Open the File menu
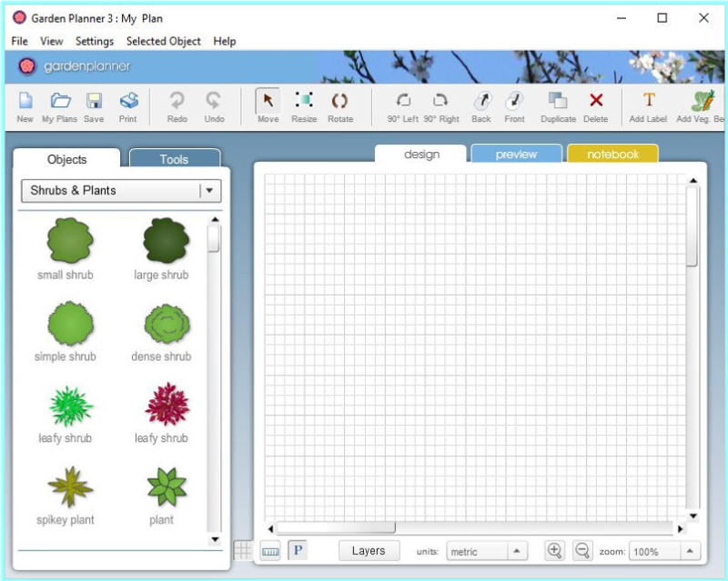This screenshot has width=728, height=581. (19, 41)
